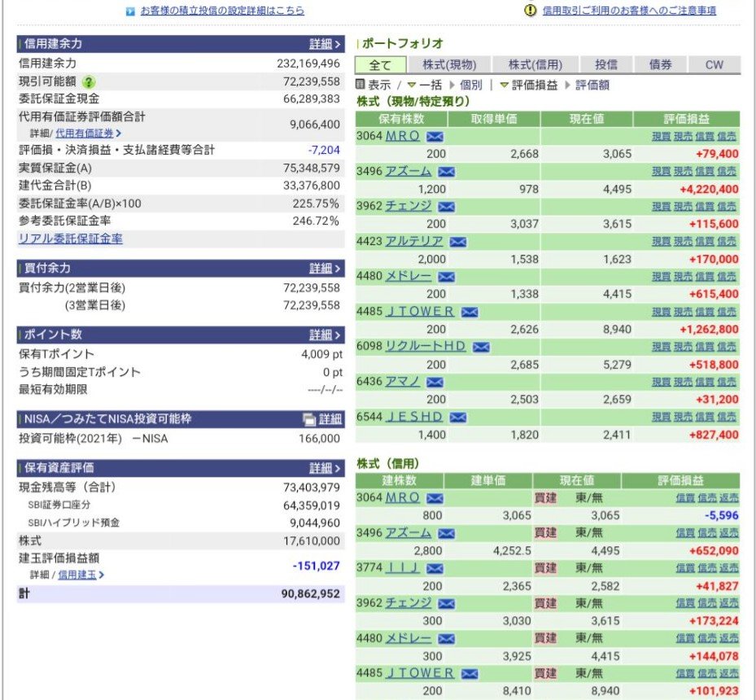Click the mail icon for 4485 JTOWER in 株式(信用) section
The height and width of the screenshot is (700, 756).
(x=469, y=673)
